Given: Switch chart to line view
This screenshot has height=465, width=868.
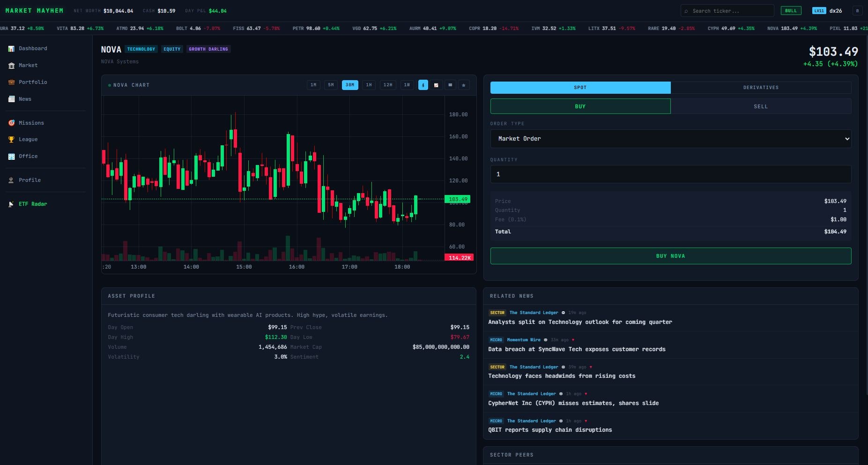Looking at the screenshot, I should click(x=437, y=85).
